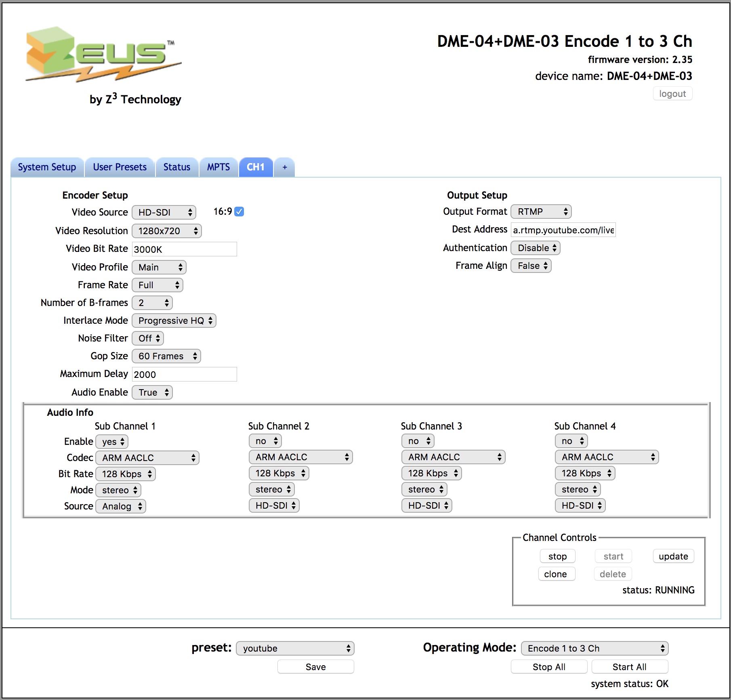Open Sub Channel 4 stereo mode dropdown
The width and height of the screenshot is (731, 700).
point(578,489)
